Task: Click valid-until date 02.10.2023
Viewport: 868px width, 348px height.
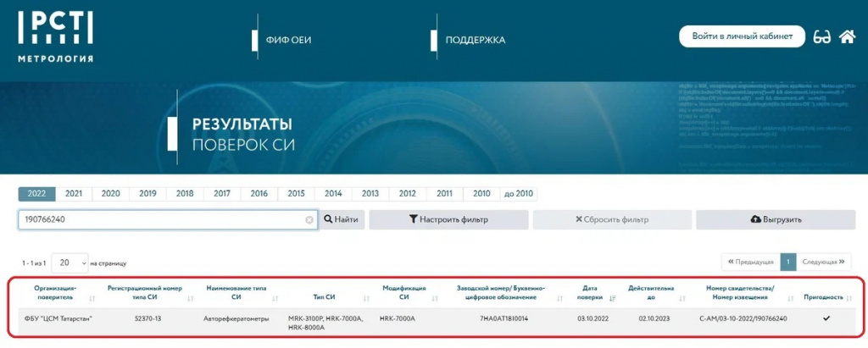Action: click(x=654, y=318)
